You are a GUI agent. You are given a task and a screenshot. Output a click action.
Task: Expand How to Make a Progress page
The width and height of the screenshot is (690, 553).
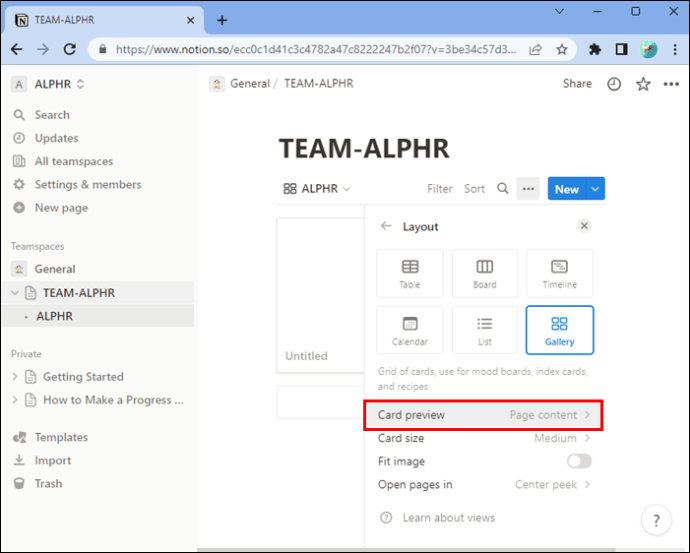[15, 400]
